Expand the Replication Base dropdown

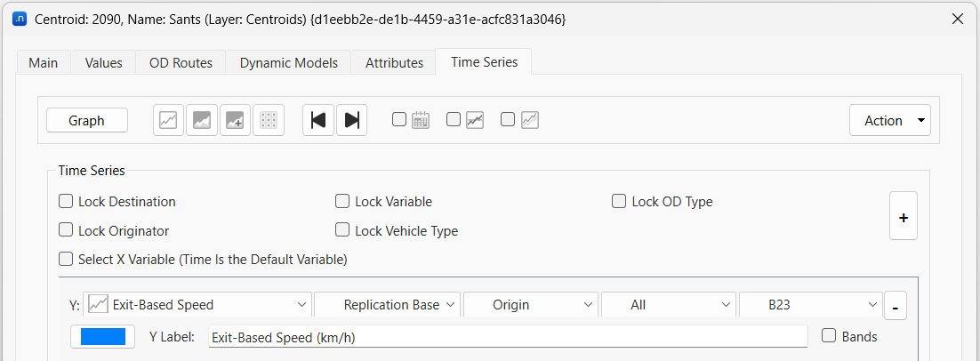[388, 305]
